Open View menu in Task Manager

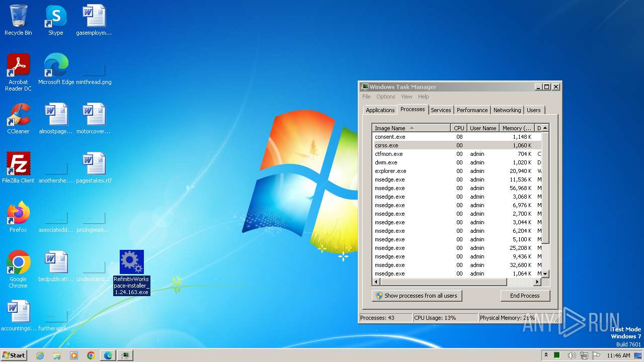[x=407, y=97]
